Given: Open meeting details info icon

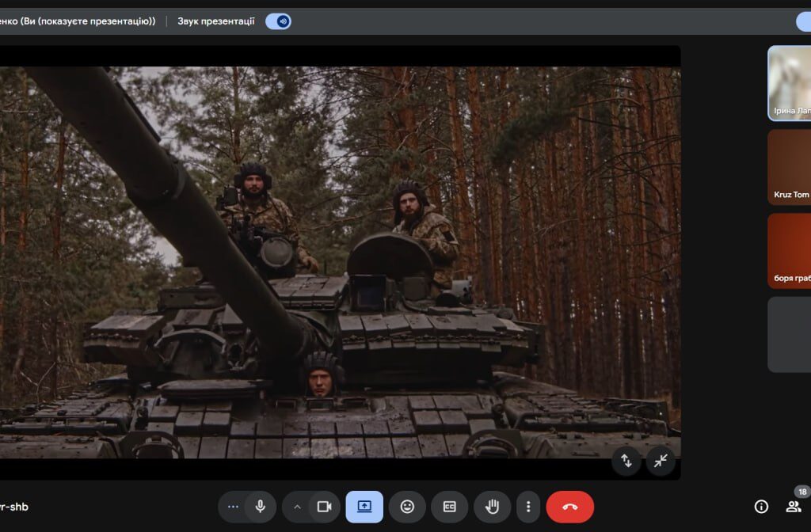Looking at the screenshot, I should coord(761,507).
